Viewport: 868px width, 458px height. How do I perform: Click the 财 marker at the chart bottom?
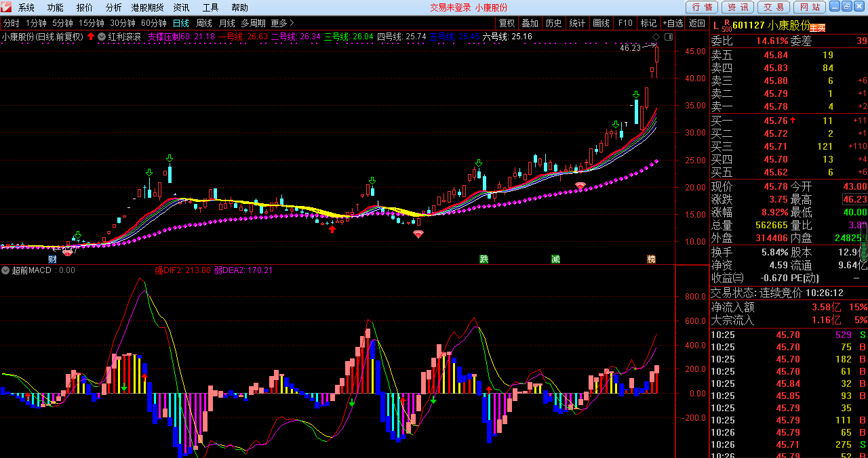52,259
